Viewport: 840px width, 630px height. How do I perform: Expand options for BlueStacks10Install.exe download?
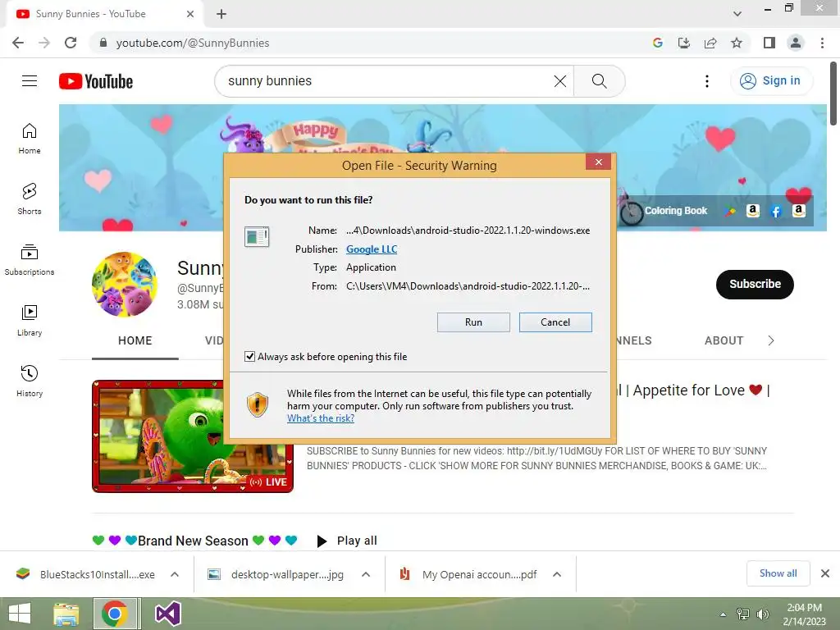pyautogui.click(x=174, y=574)
